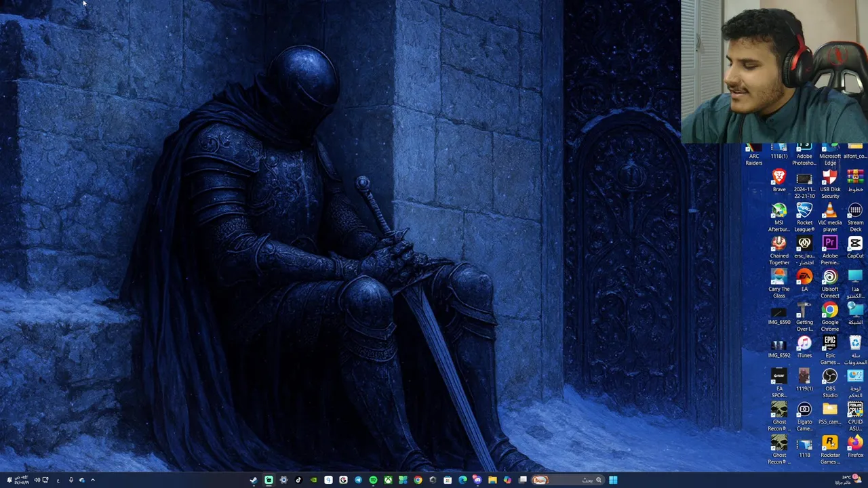Select the This PC desktop icon
The width and height of the screenshot is (868, 488).
(855, 284)
